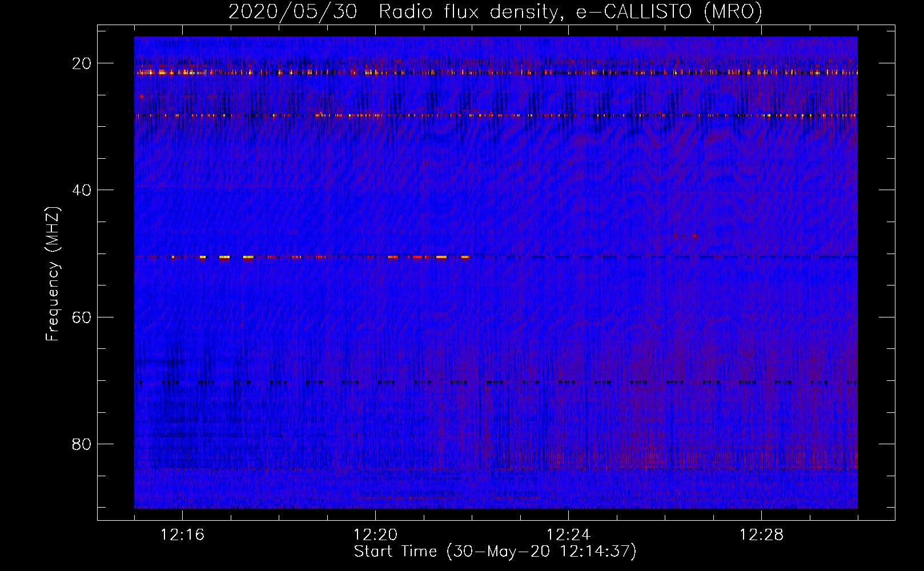Image resolution: width=924 pixels, height=571 pixels.
Task: Click the '80' frequency tick label
Action: point(82,444)
